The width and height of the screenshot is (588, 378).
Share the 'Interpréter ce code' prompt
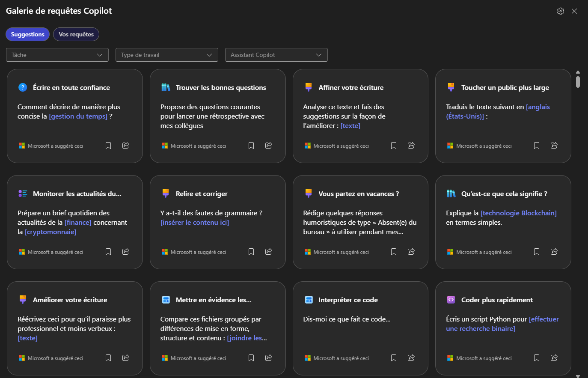pos(411,358)
